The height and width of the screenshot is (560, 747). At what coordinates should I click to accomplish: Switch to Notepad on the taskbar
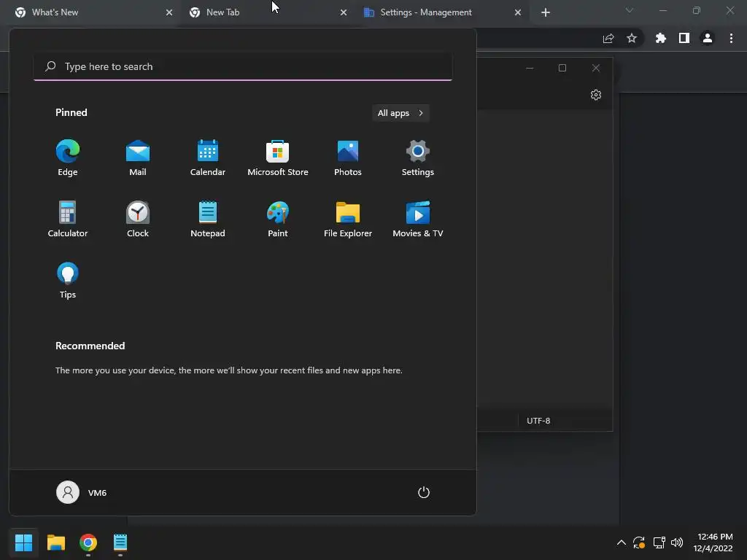120,542
